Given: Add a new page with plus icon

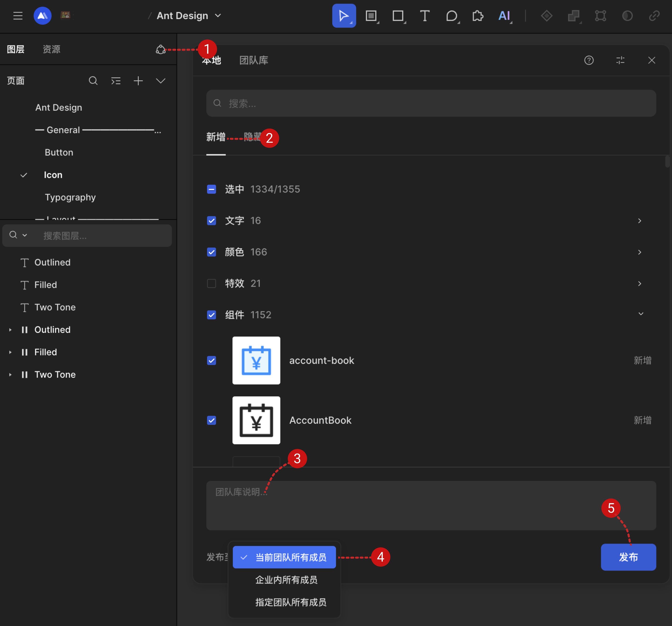Looking at the screenshot, I should coord(138,81).
